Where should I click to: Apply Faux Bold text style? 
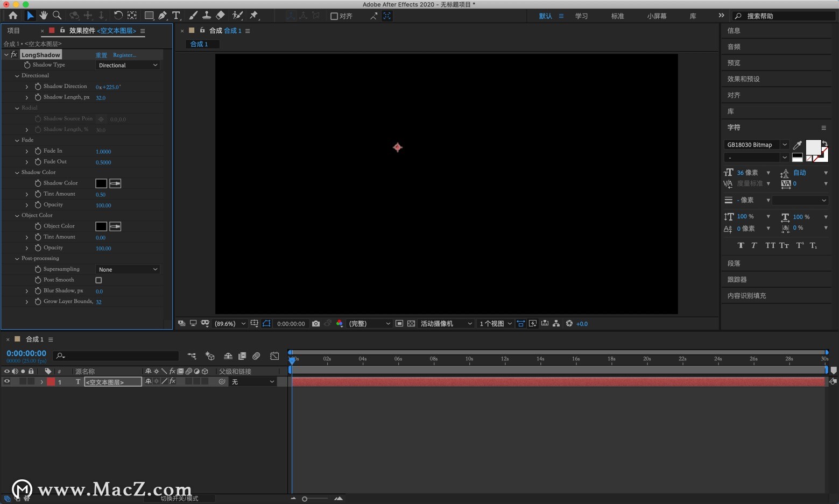pos(741,245)
